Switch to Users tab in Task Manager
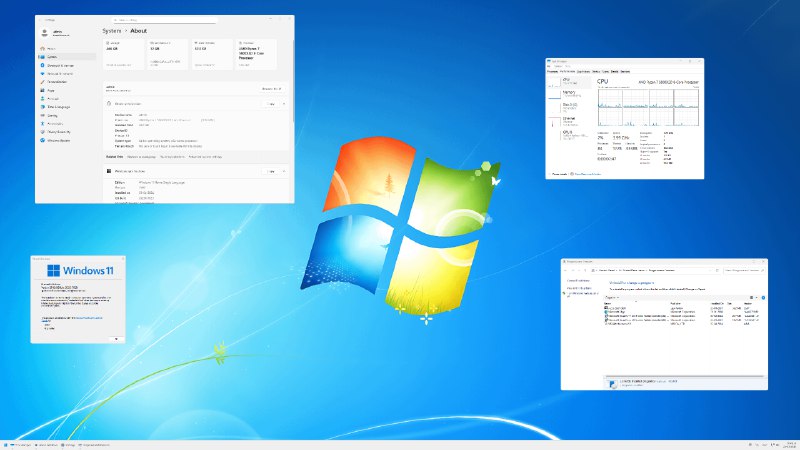Viewport: 800px width, 450px height. coord(606,71)
